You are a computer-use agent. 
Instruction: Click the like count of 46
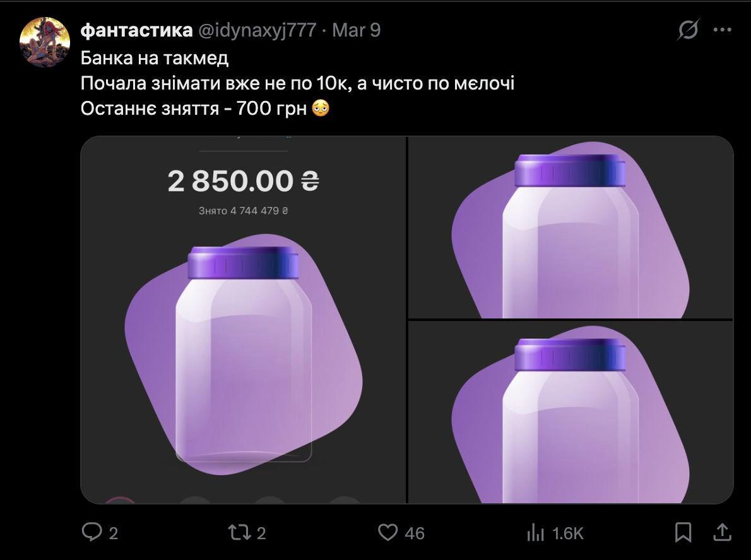(415, 534)
